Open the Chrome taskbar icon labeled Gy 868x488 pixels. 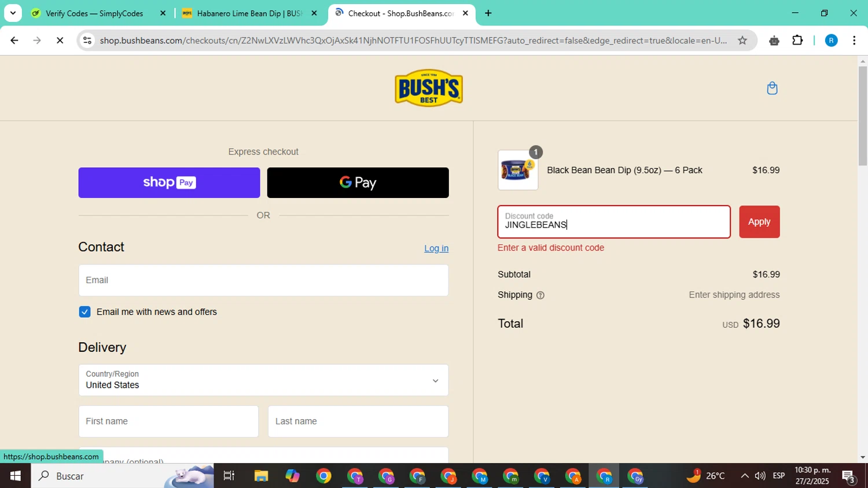pyautogui.click(x=636, y=476)
